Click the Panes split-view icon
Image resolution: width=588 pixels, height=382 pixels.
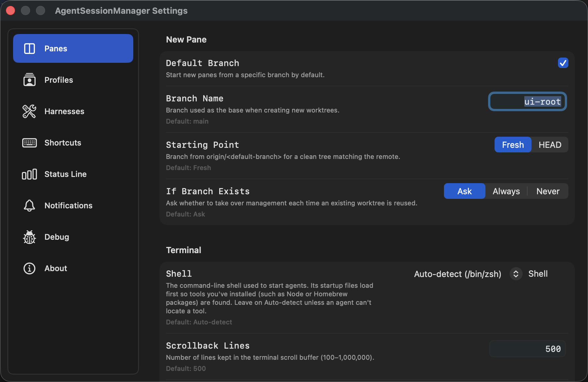(29, 48)
